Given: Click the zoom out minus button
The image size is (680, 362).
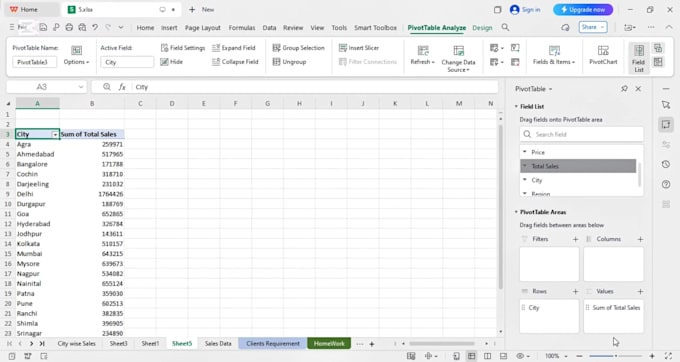Looking at the screenshot, I should click(x=579, y=356).
